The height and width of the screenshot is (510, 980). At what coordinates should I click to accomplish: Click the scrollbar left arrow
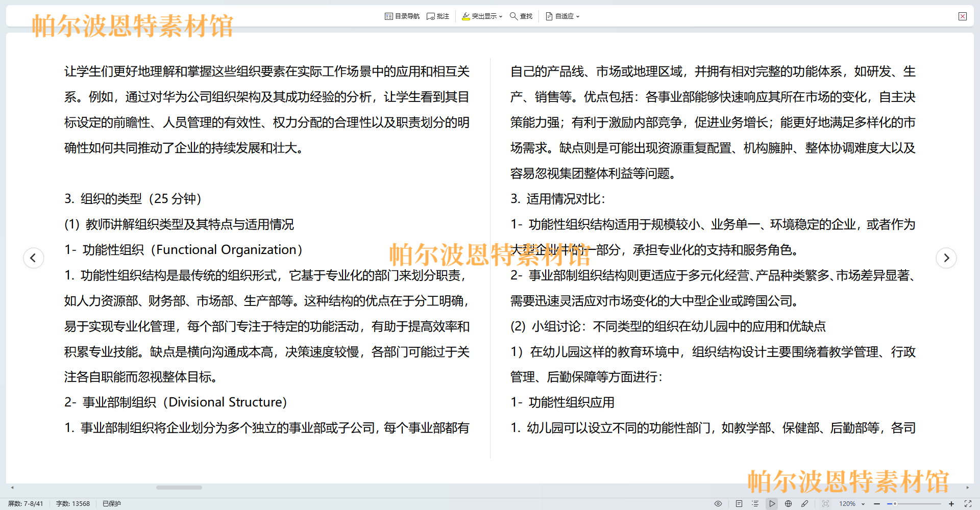12,488
